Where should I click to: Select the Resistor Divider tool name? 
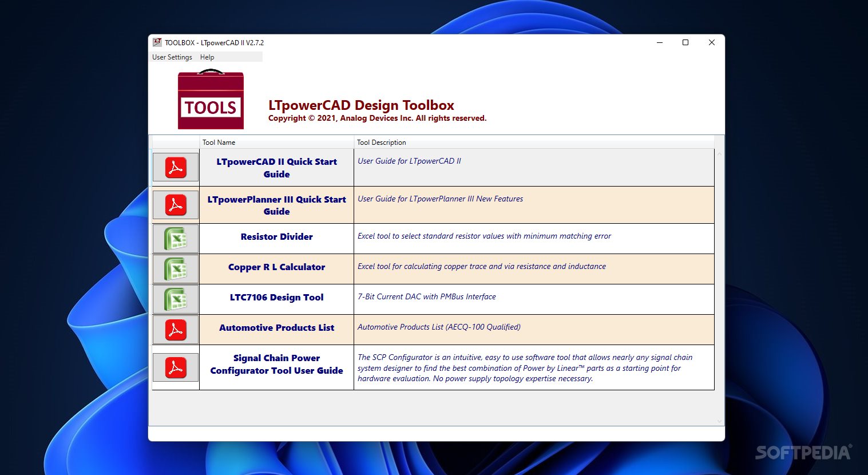tap(276, 237)
